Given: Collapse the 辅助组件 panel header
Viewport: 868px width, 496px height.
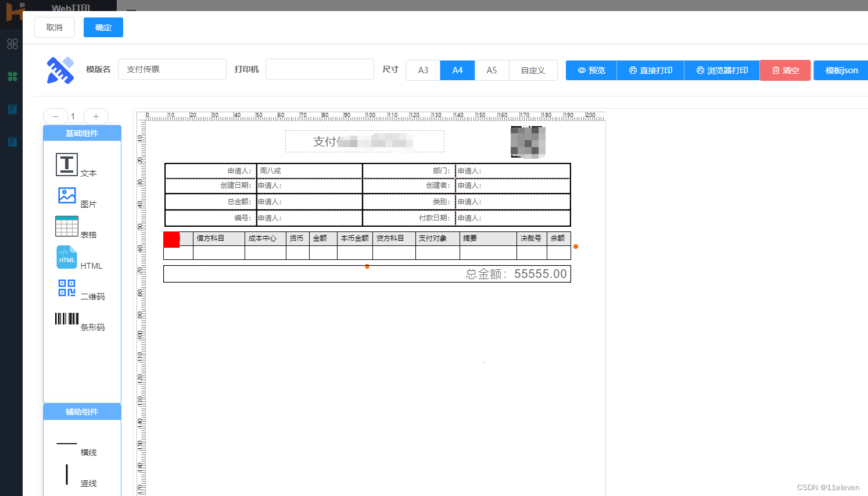Looking at the screenshot, I should pyautogui.click(x=82, y=412).
